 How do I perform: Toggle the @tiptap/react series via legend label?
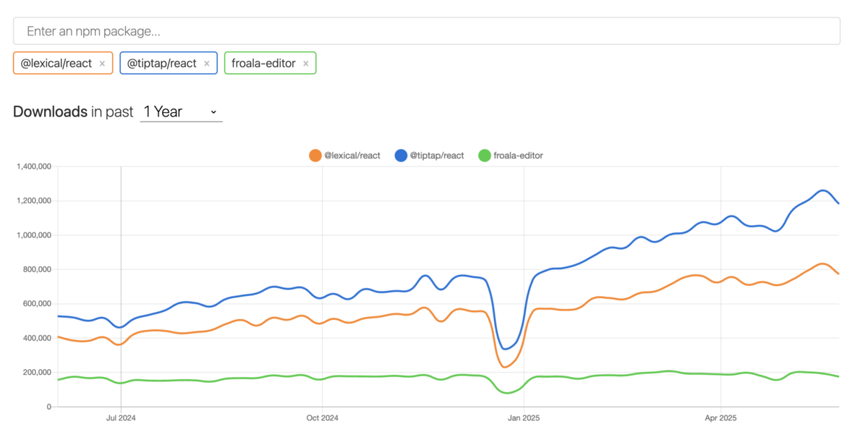coord(437,156)
